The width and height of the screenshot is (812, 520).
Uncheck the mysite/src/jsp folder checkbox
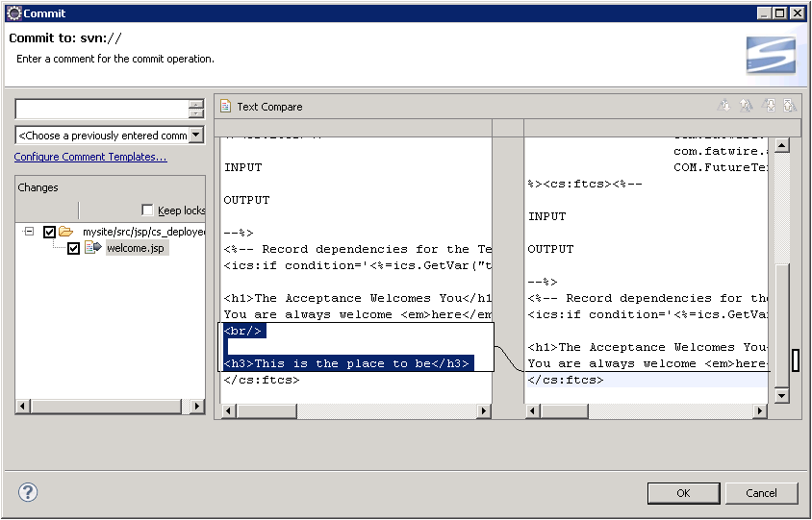49,232
